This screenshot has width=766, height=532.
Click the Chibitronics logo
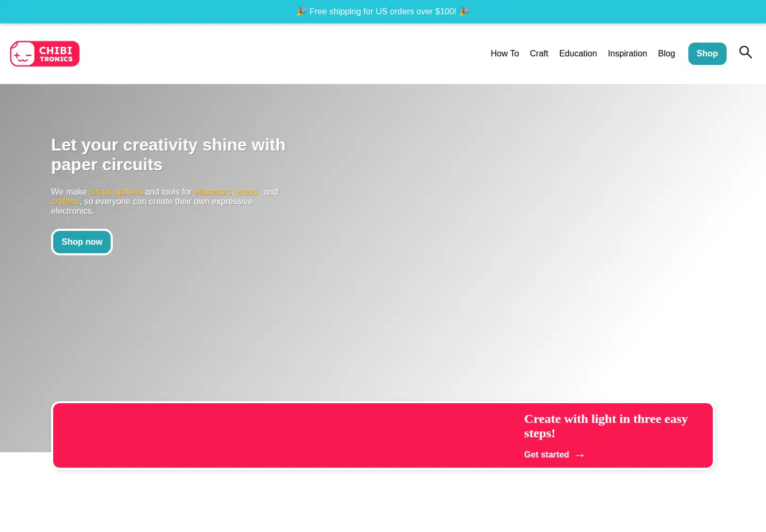[45, 54]
